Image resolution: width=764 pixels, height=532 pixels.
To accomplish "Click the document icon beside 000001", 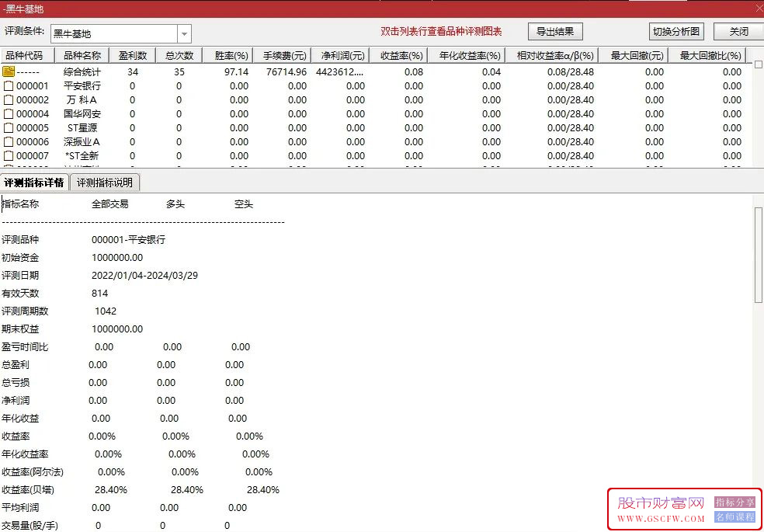I will 9,86.
